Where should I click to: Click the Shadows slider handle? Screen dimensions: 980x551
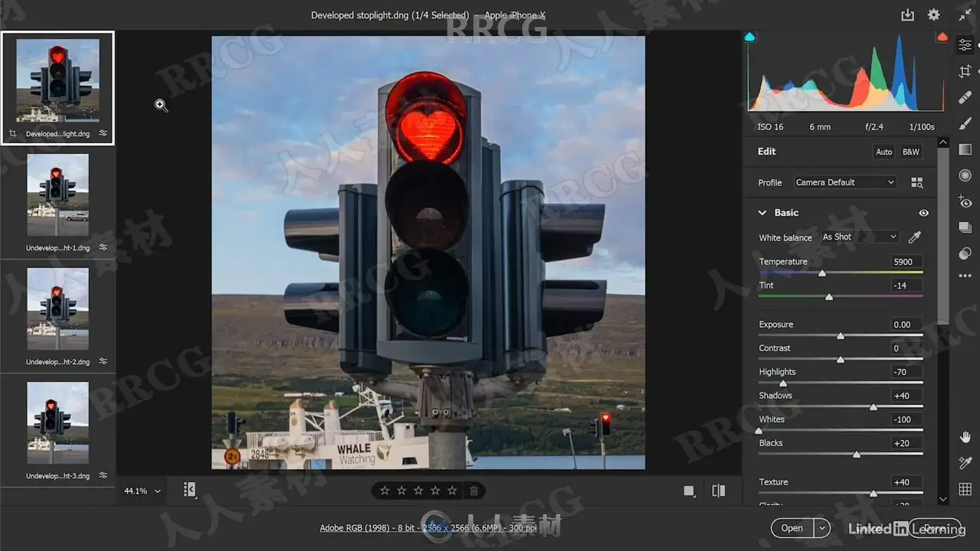tap(874, 407)
